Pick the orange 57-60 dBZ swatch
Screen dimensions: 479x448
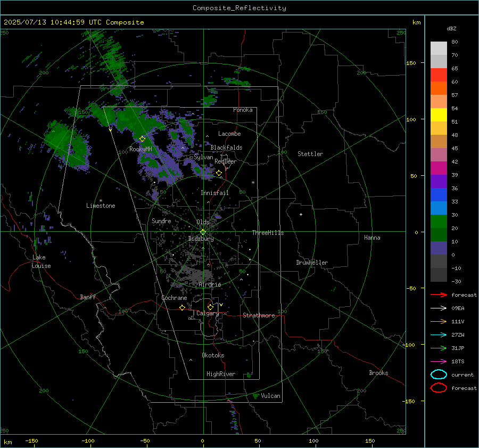coord(439,88)
